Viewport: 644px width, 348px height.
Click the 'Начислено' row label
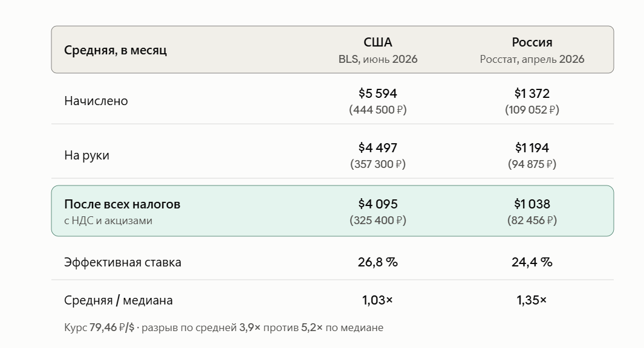(96, 101)
